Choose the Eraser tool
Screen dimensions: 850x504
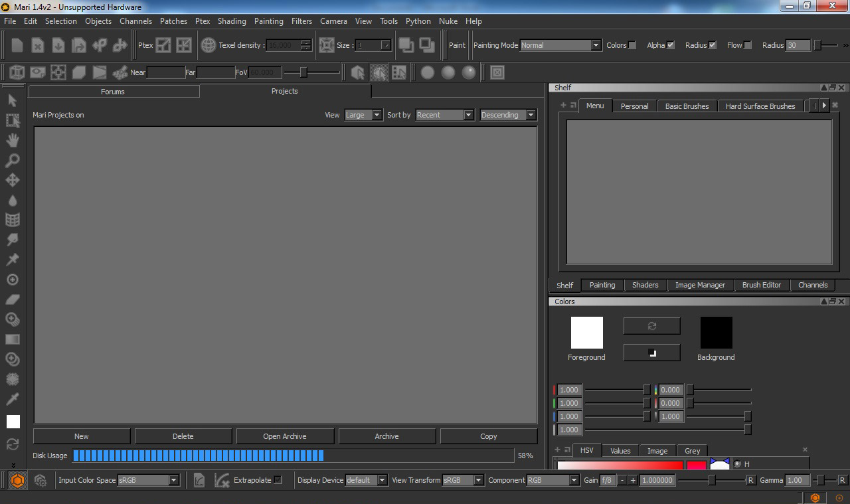click(x=12, y=299)
